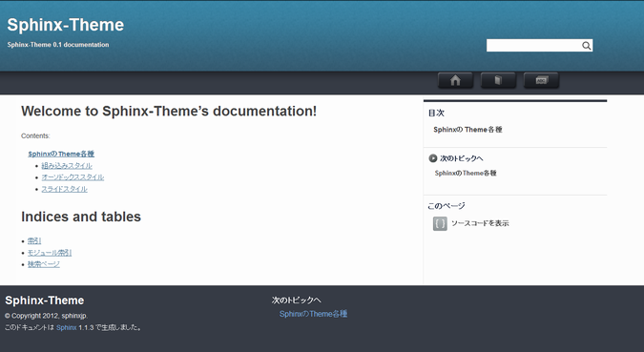
Task: Click the source code braces icon
Action: pyautogui.click(x=440, y=223)
